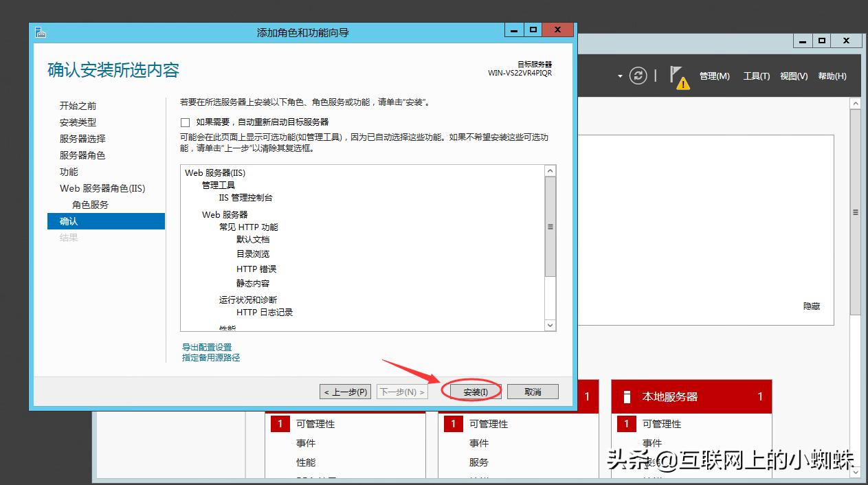The height and width of the screenshot is (485, 868).
Task: Open the 帮助(H) menu
Action: coord(832,76)
